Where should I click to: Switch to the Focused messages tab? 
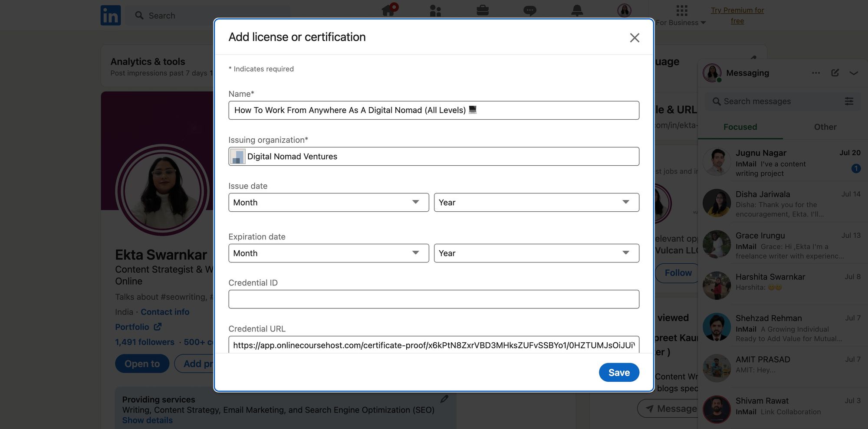coord(740,127)
